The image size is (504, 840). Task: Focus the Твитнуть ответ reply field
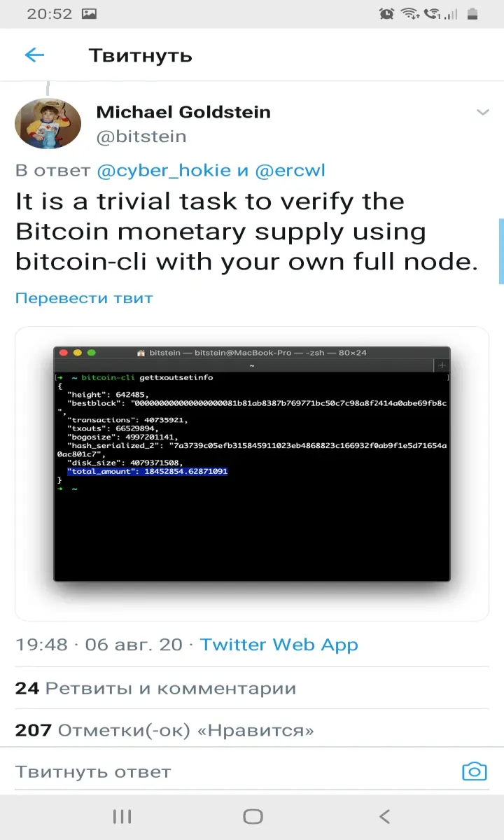pos(231,772)
